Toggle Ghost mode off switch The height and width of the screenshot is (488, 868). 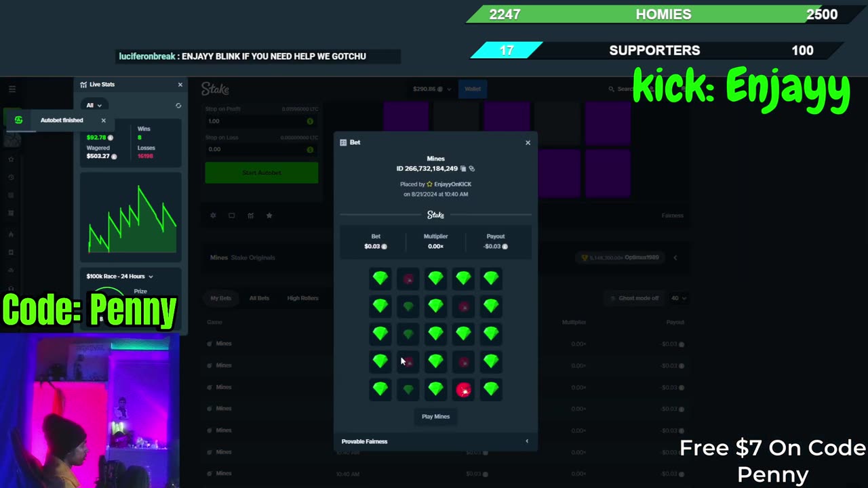pyautogui.click(x=635, y=298)
